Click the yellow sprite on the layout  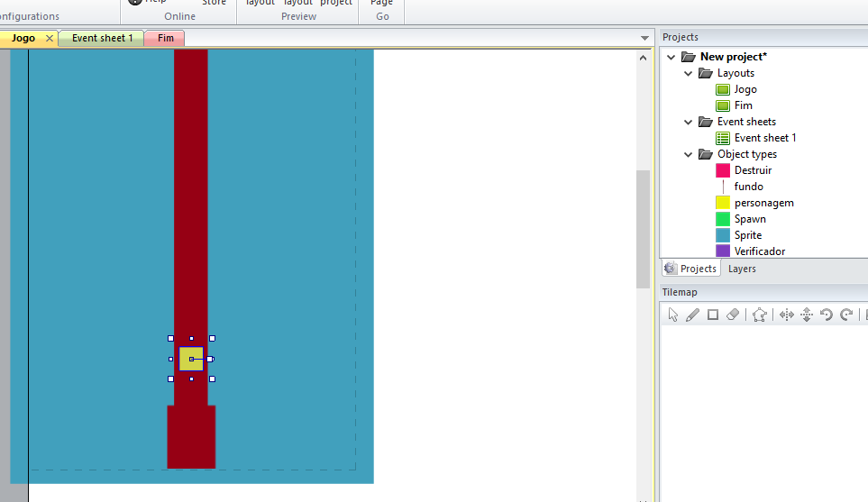coord(191,359)
